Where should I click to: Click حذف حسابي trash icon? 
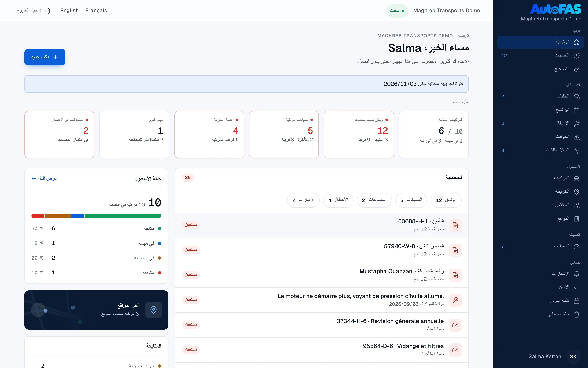click(576, 314)
